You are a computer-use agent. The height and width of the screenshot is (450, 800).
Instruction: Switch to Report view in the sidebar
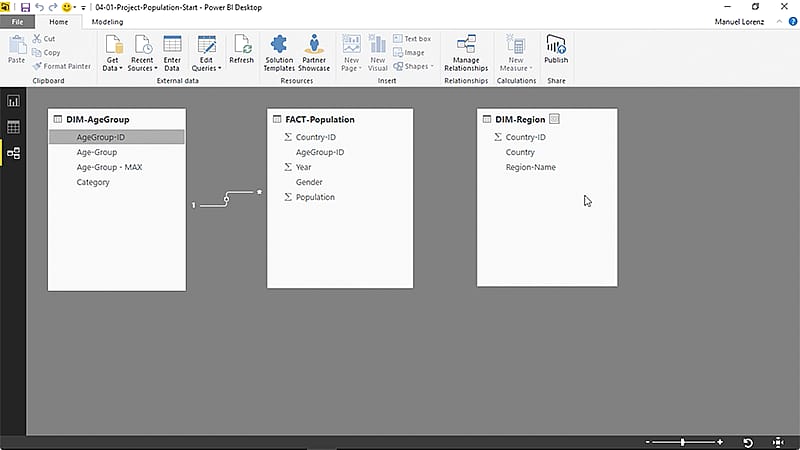tap(13, 101)
